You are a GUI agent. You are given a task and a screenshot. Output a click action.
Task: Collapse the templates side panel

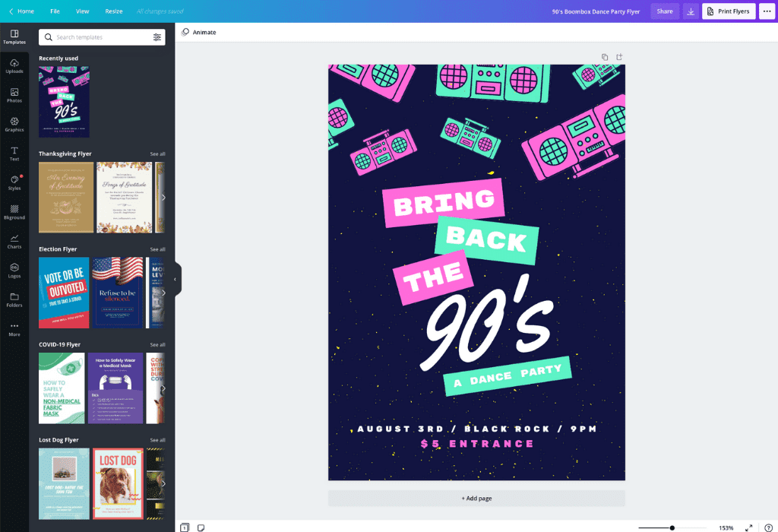(176, 279)
